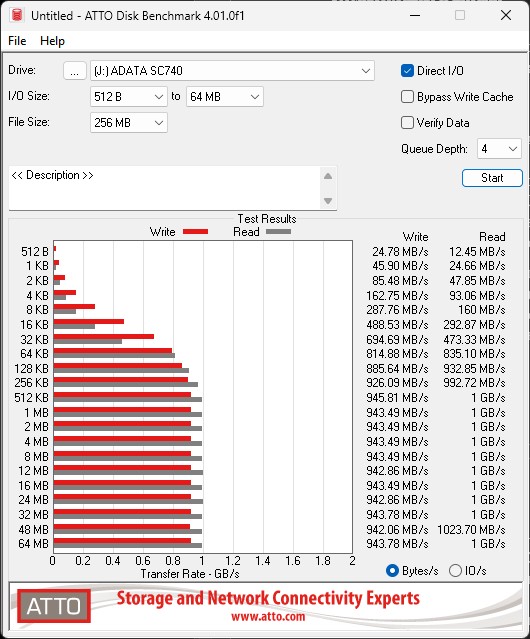
Task: Open the File menu
Action: (x=17, y=41)
